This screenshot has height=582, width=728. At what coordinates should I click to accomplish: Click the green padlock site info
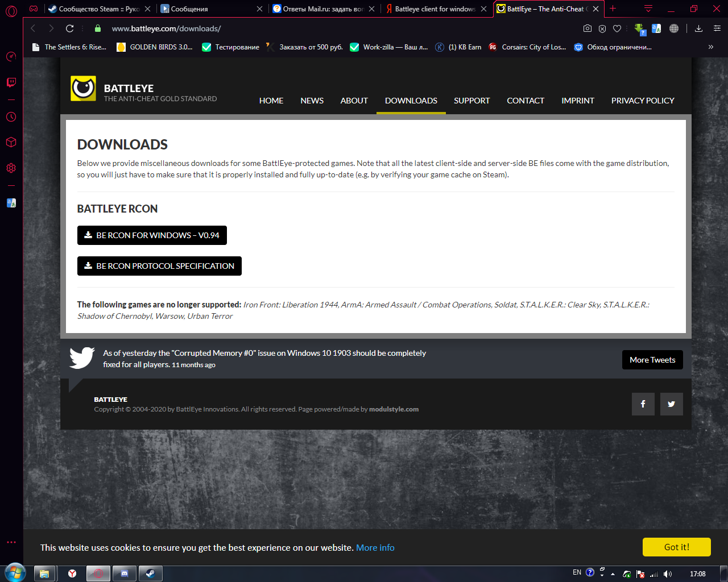click(98, 28)
